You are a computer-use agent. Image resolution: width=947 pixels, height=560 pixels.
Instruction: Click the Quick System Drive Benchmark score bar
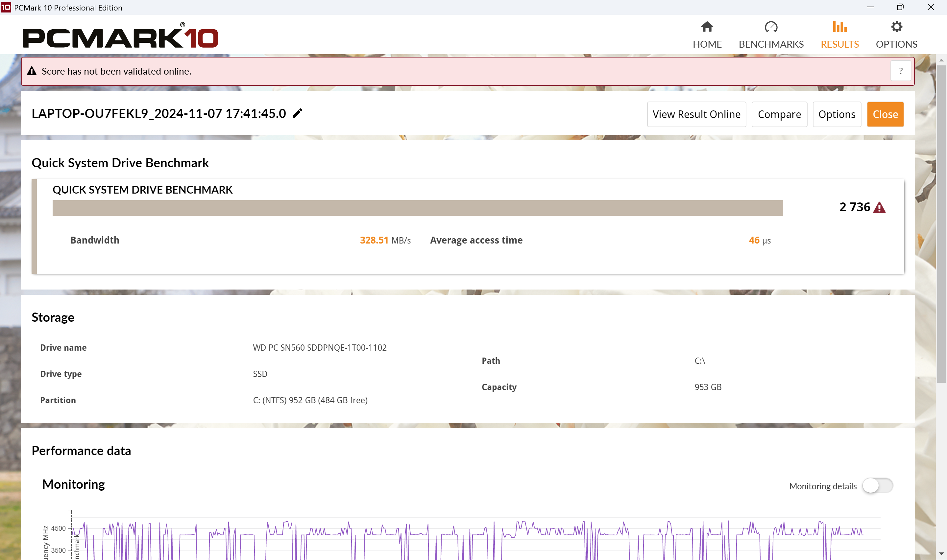point(418,208)
